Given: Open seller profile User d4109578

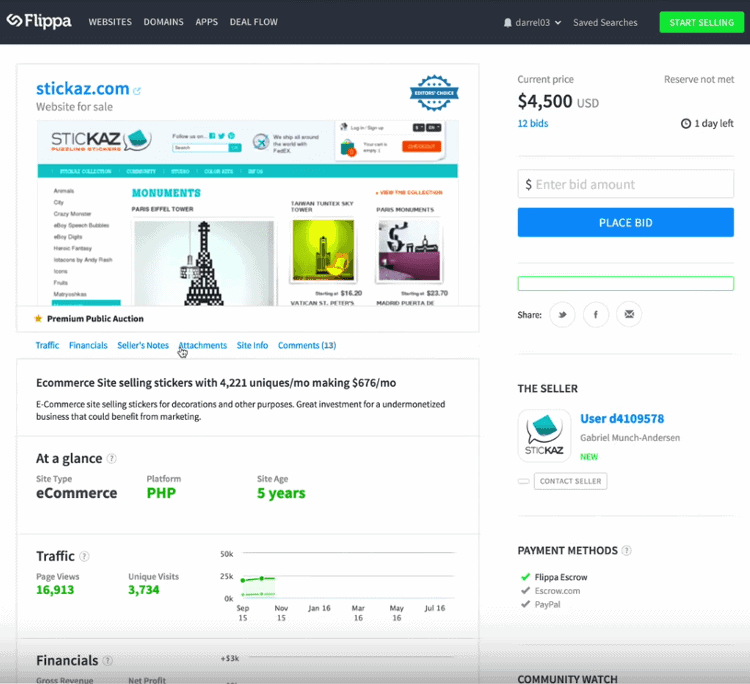Looking at the screenshot, I should 622,419.
